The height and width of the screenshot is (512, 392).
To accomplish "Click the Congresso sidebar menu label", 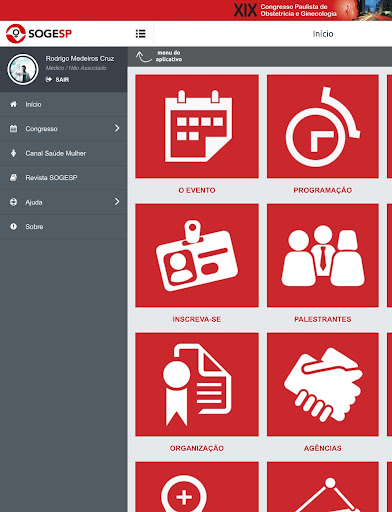I will coord(41,129).
